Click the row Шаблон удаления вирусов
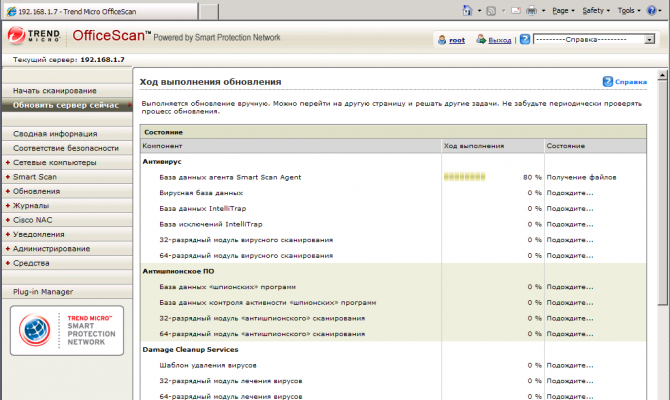Viewport: 670px width, 400px height. click(393, 365)
